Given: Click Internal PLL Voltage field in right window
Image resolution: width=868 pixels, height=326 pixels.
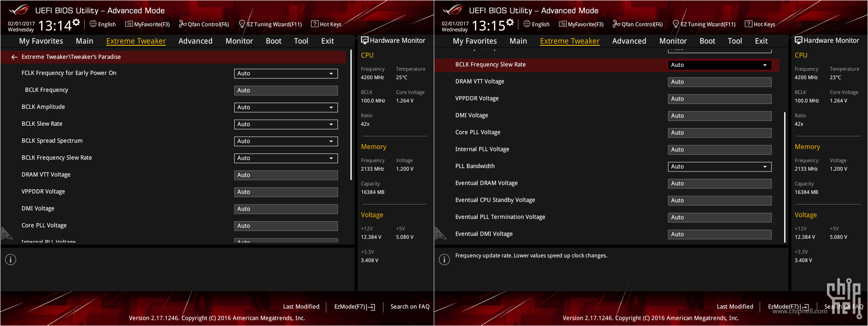Looking at the screenshot, I should pos(720,149).
